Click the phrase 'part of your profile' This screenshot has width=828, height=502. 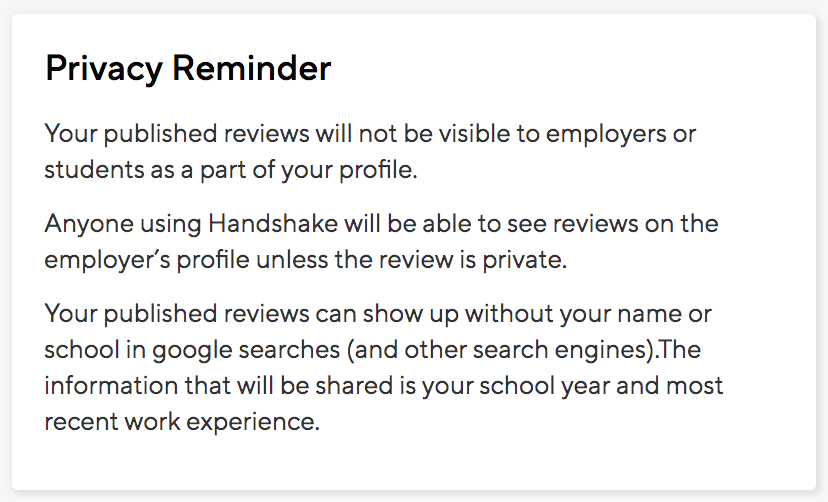click(x=308, y=171)
